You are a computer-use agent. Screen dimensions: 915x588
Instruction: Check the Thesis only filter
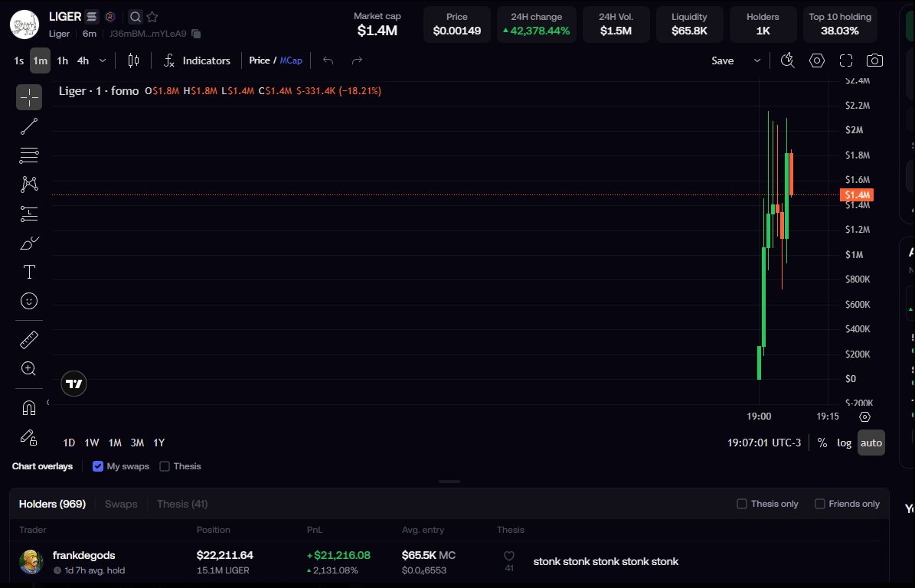point(742,504)
